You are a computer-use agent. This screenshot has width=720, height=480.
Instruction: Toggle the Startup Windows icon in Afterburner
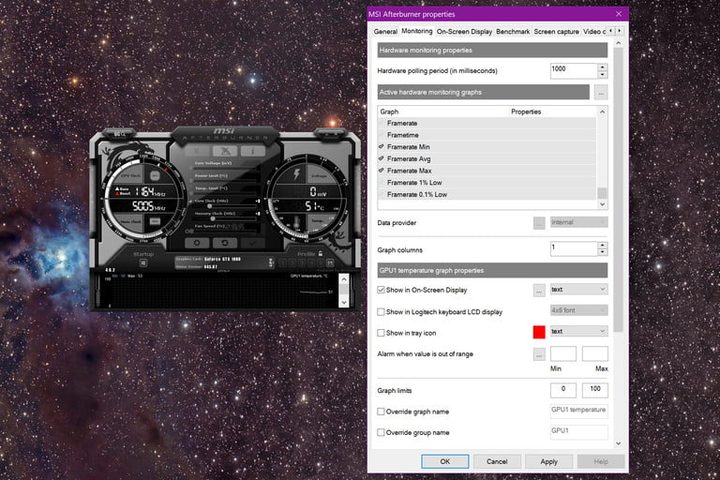point(143,263)
